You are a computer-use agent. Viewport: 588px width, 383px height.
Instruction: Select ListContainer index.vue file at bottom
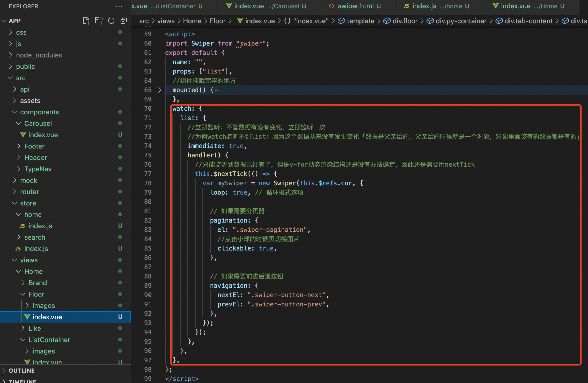tap(47, 362)
